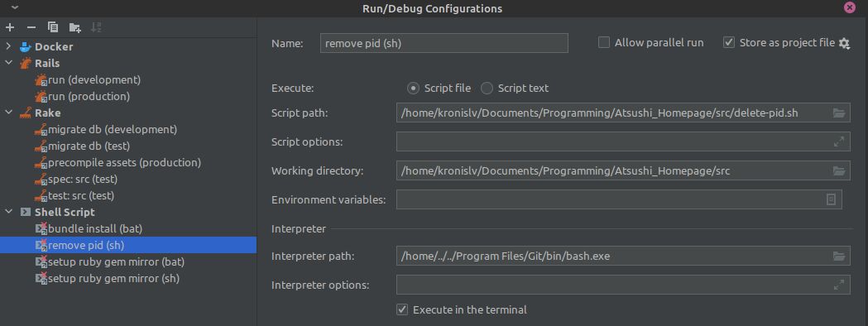The height and width of the screenshot is (326, 868).
Task: Create a new configuration folder
Action: (74, 27)
